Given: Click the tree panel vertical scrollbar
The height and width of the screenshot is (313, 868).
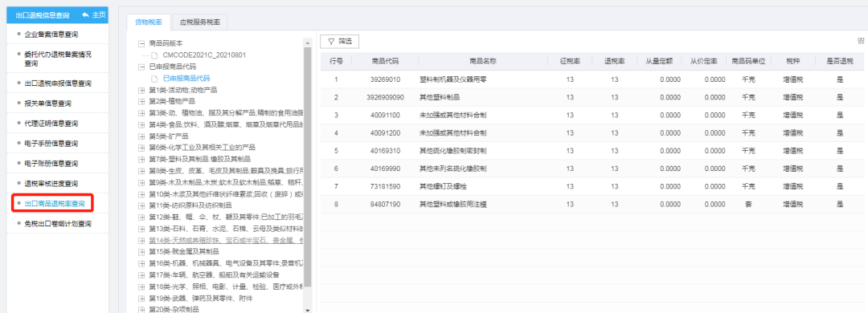Looking at the screenshot, I should 308,167.
